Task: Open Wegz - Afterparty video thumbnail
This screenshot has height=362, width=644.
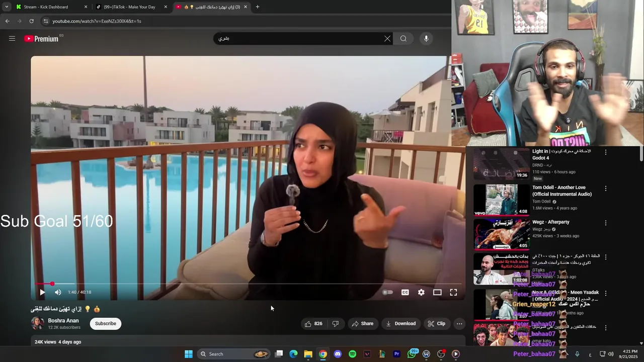Action: click(x=501, y=234)
